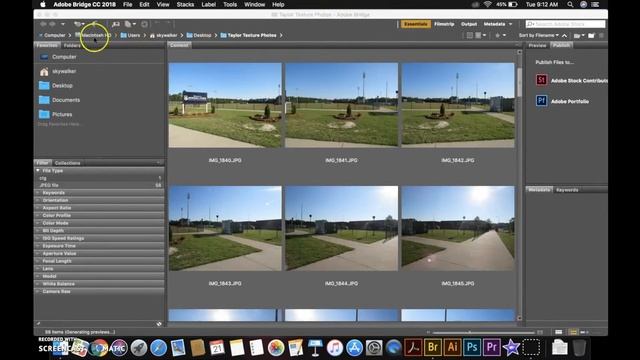The height and width of the screenshot is (360, 640).
Task: Click the thumbnail quality options icon
Action: click(x=480, y=36)
